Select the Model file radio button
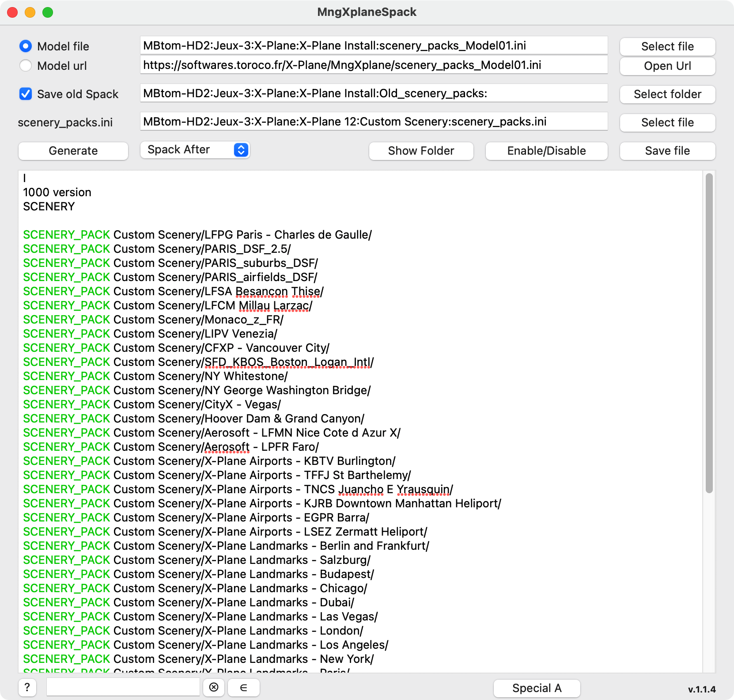The height and width of the screenshot is (700, 734). [26, 46]
